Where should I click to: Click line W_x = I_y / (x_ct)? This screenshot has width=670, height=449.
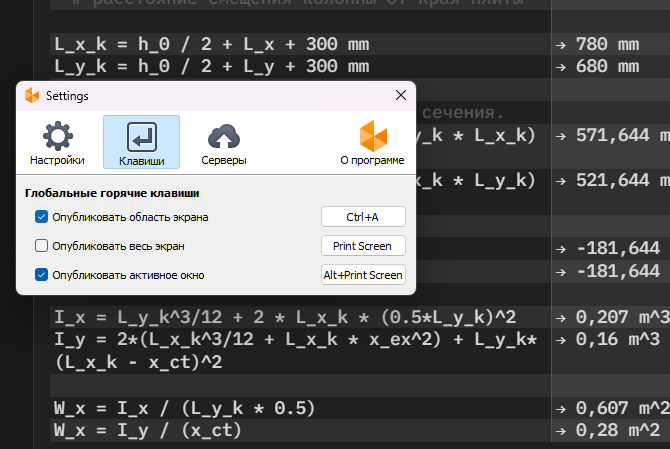tap(147, 431)
